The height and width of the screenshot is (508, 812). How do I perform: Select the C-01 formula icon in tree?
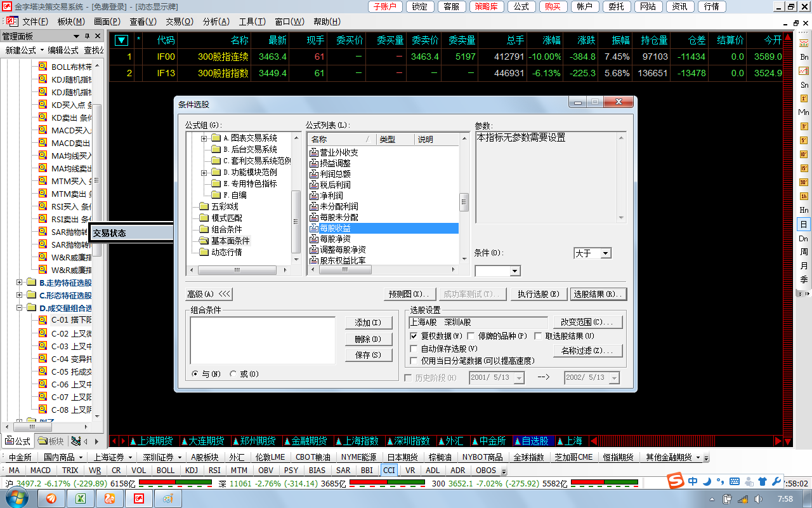point(43,321)
